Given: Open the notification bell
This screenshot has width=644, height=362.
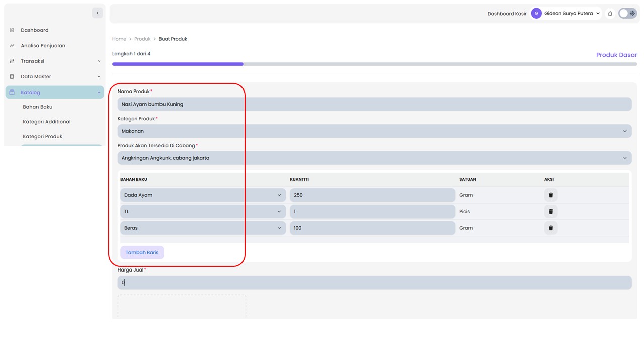Looking at the screenshot, I should click(x=610, y=14).
